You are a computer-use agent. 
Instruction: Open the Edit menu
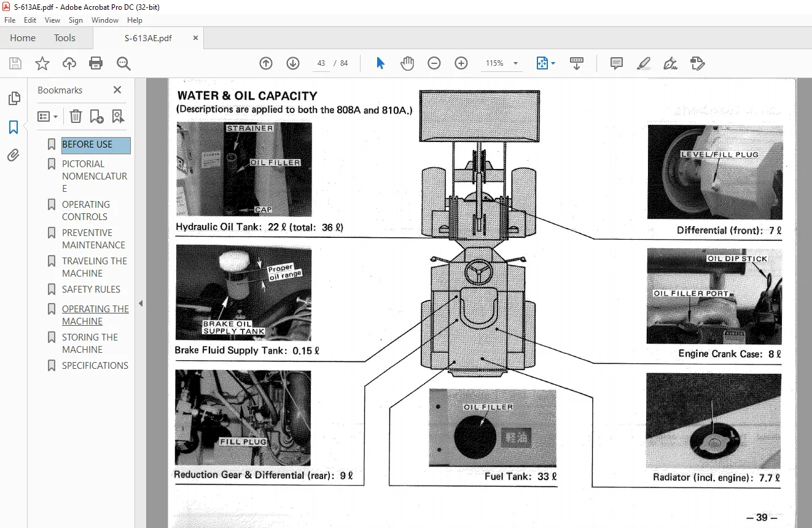[x=30, y=20]
